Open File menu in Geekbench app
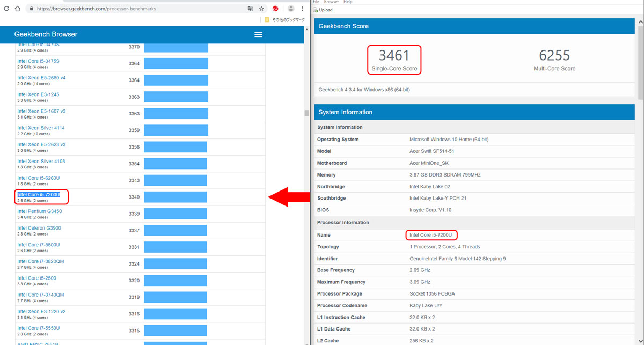Screen dimensions: 644x345 (316, 2)
